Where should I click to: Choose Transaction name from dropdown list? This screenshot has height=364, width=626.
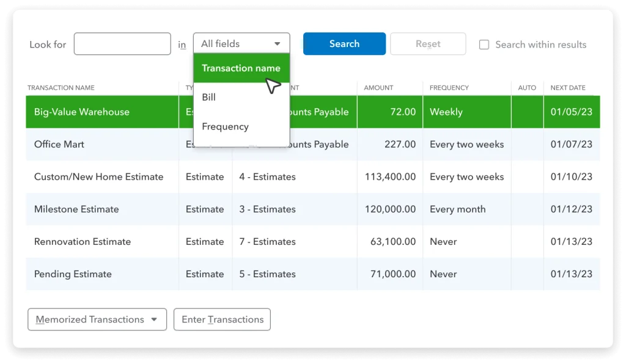tap(241, 68)
